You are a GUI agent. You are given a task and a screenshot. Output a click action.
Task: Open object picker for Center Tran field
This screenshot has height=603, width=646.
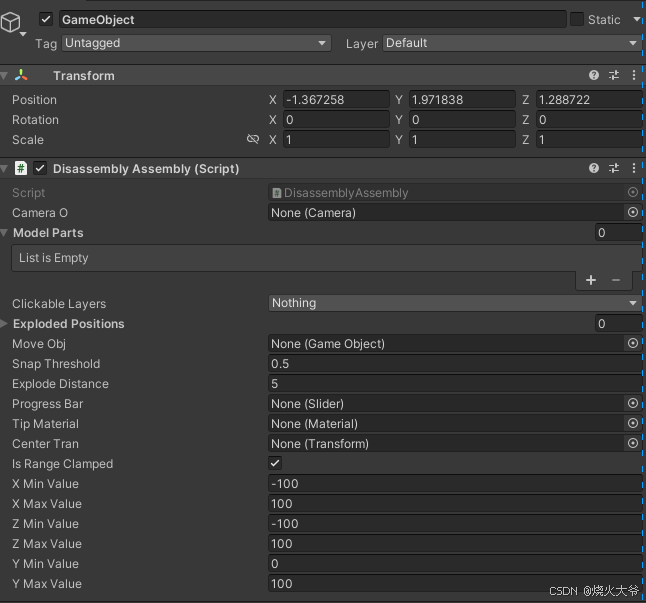[633, 443]
